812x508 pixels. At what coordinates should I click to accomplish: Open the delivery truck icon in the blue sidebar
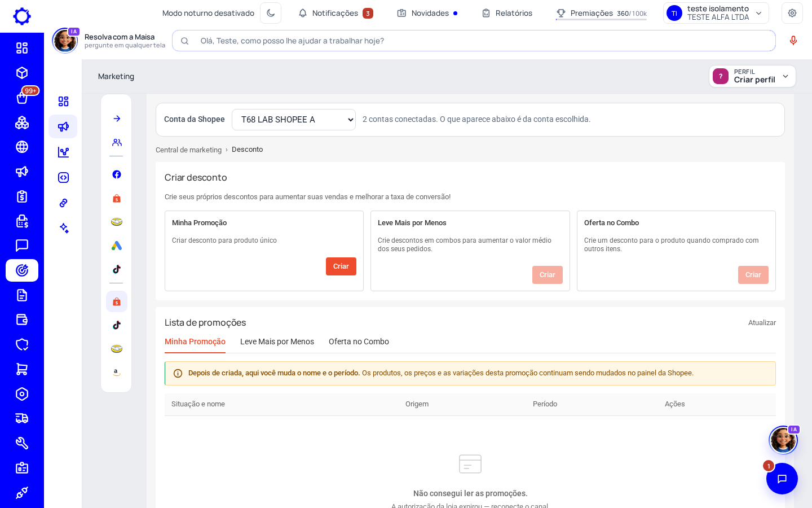click(22, 418)
